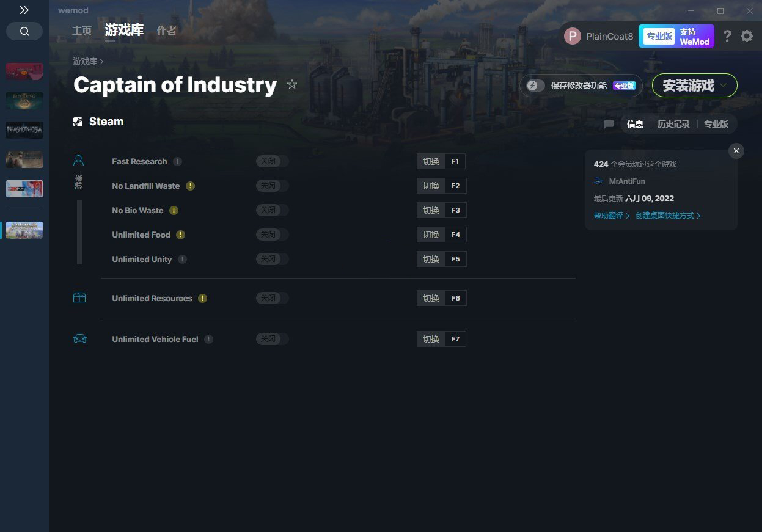Select the 2K22 game in the sidebar

24,189
